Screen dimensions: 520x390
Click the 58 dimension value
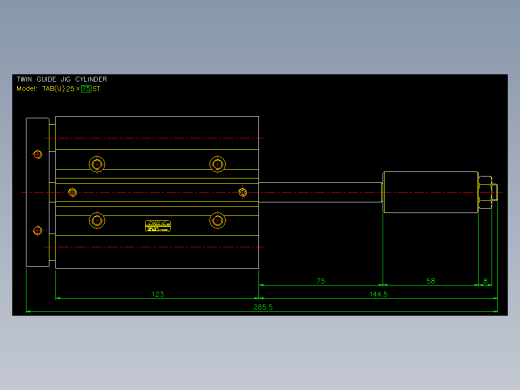[431, 281]
